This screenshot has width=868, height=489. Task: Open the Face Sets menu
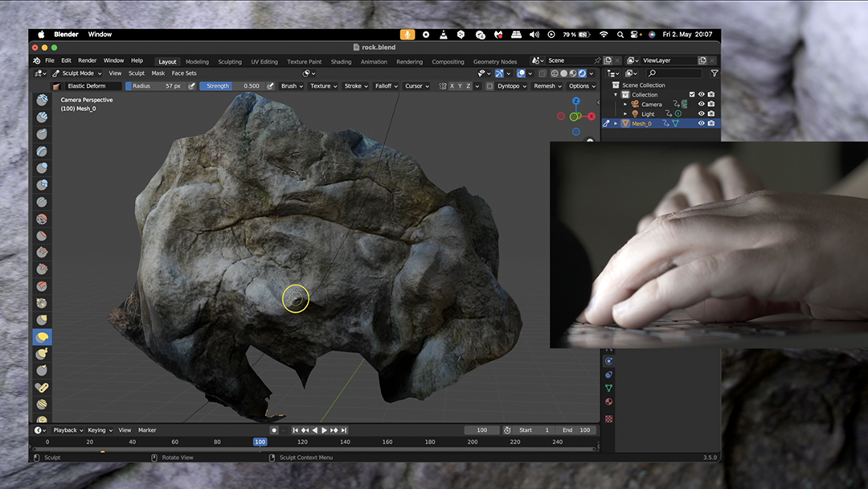pyautogui.click(x=184, y=73)
